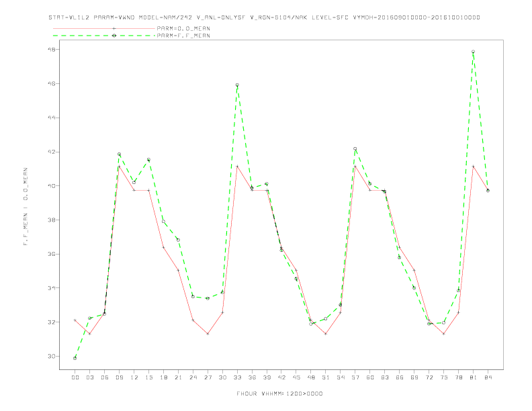The height and width of the screenshot is (411, 532).
Task: Click the green circle marker at hour 24
Action: pyautogui.click(x=193, y=296)
